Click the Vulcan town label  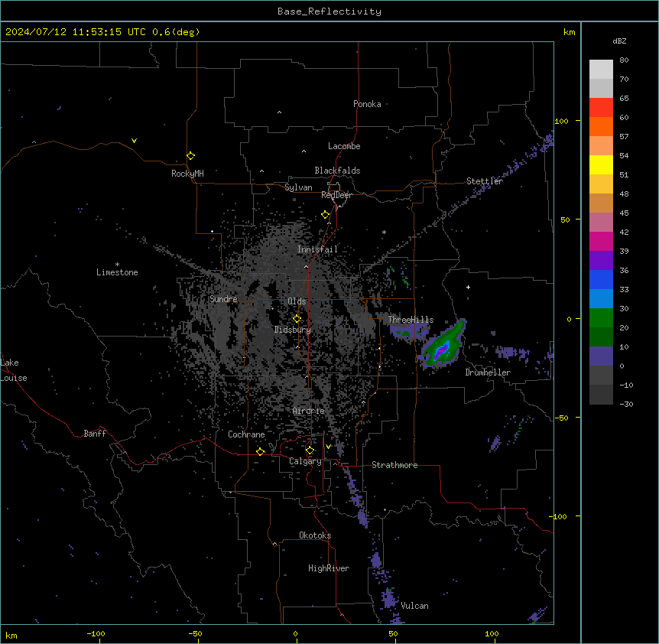click(415, 606)
